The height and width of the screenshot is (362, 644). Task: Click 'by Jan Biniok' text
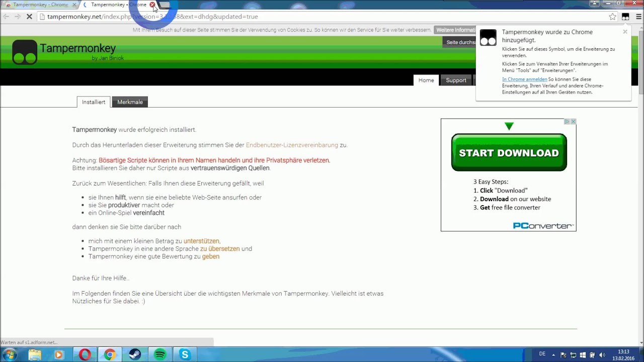click(108, 58)
